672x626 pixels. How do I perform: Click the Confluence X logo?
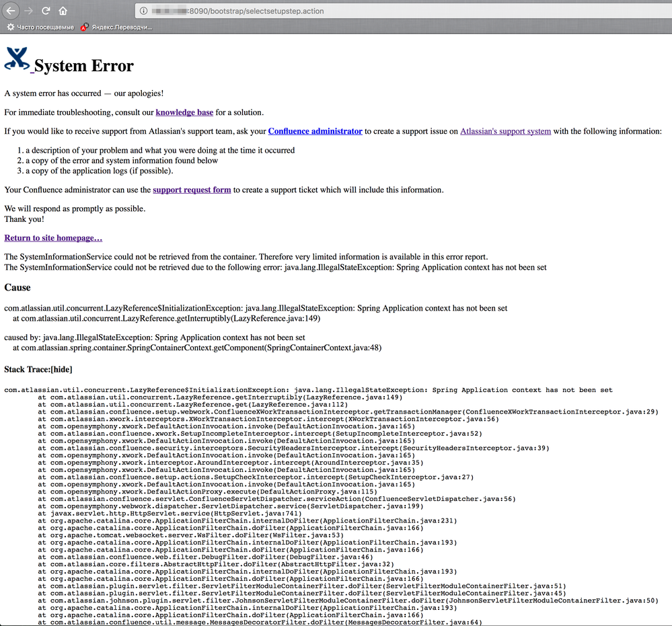(17, 58)
